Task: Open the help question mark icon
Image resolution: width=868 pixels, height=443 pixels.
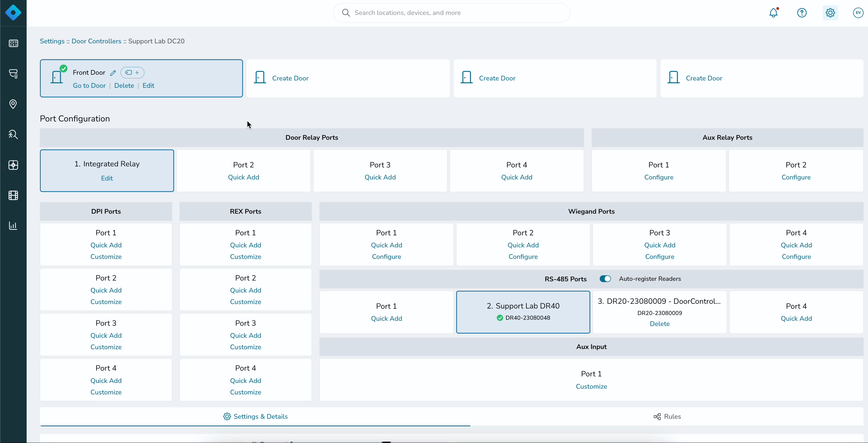Action: click(x=802, y=13)
